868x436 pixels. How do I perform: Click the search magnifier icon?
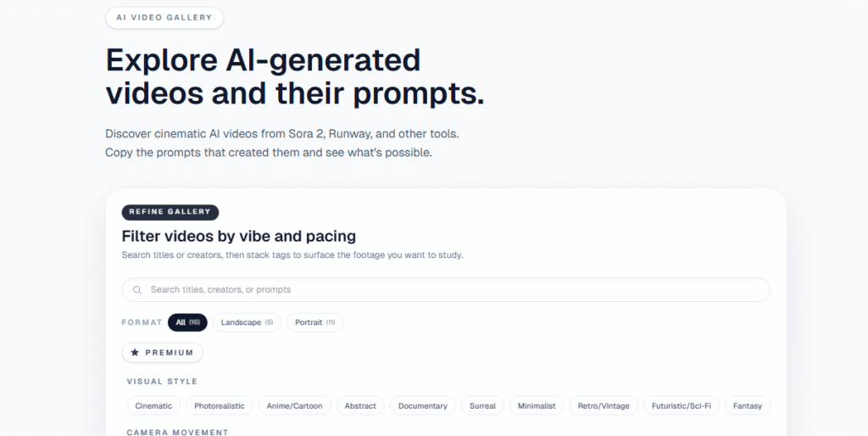point(137,290)
